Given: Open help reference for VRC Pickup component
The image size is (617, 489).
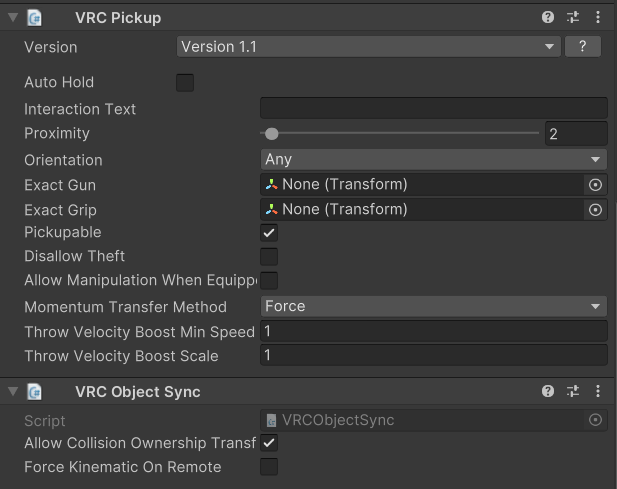Looking at the screenshot, I should [548, 17].
